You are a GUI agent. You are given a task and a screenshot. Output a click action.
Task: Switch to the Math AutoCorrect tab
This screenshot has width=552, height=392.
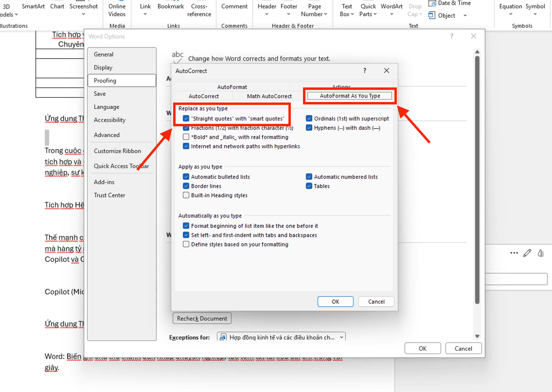(x=269, y=96)
